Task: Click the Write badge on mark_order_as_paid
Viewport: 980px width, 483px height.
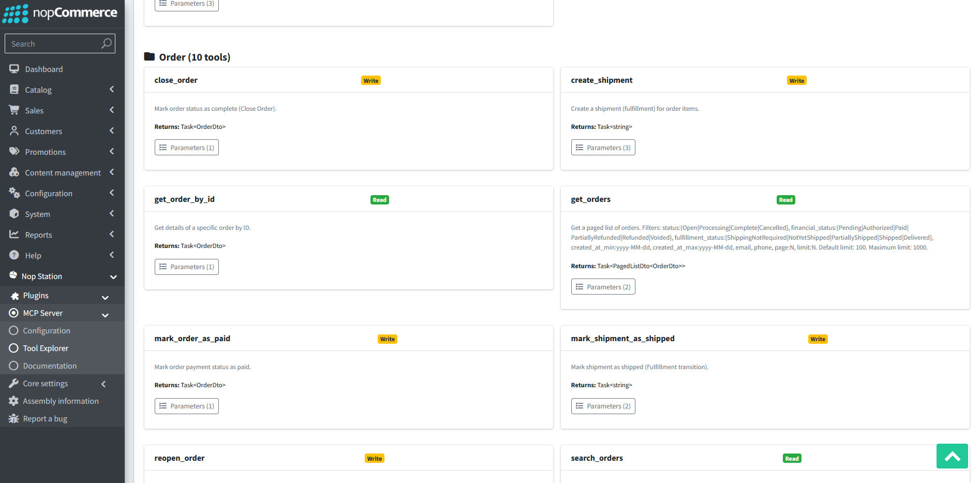Action: tap(388, 339)
